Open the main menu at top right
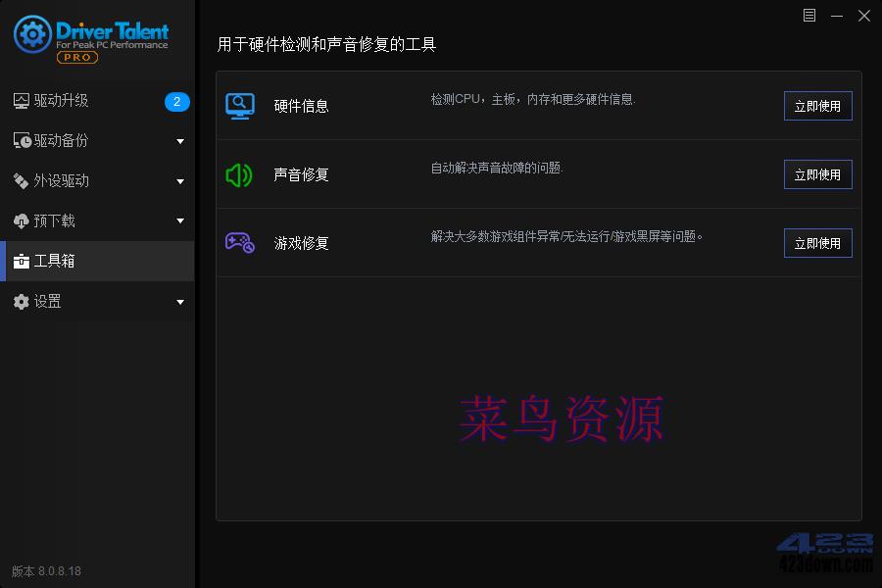Viewport: 882px width, 588px height. click(808, 16)
